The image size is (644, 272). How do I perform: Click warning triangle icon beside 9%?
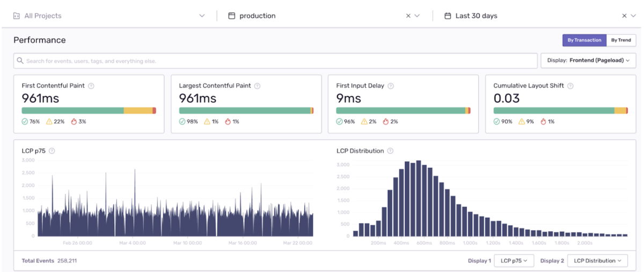tap(522, 122)
